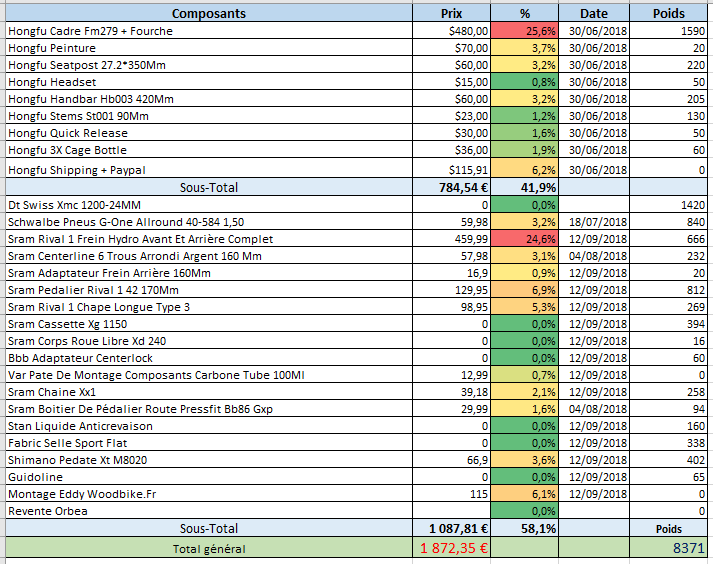This screenshot has height=564, width=713.
Task: Select the red 1 872,35 € total
Action: [x=452, y=547]
